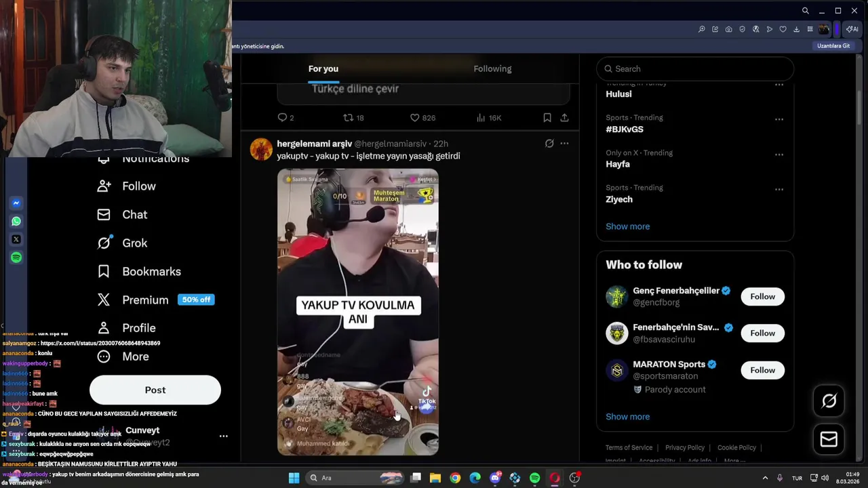Screen dimensions: 868x488
Task: Click Grok icon on hergelemami tweet
Action: pos(549,144)
